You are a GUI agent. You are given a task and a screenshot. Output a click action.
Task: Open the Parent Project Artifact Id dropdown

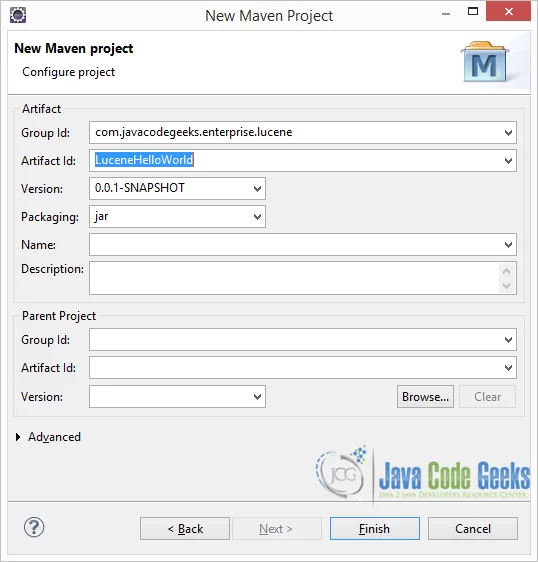(508, 368)
